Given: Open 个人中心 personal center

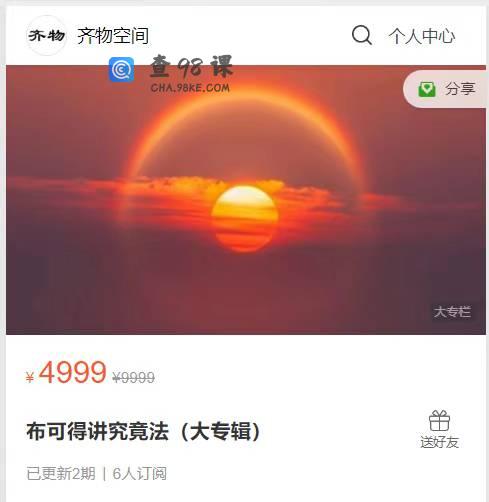Looking at the screenshot, I should pos(421,36).
